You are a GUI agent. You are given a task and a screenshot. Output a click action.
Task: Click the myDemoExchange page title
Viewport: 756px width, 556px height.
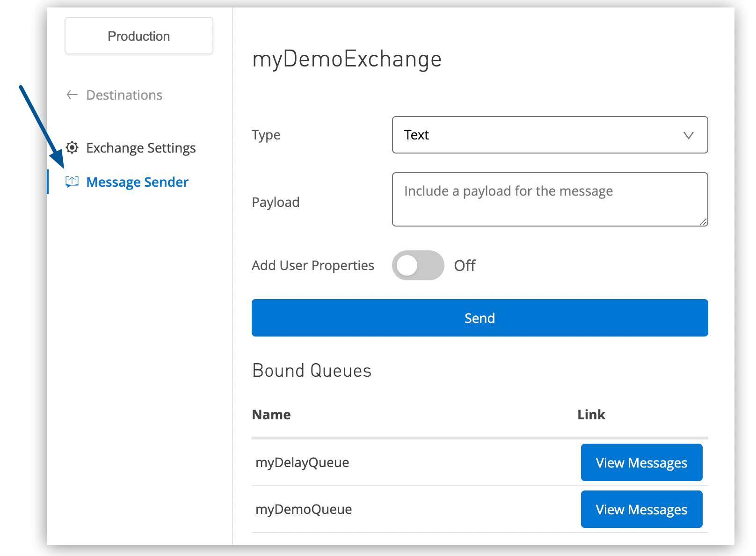click(346, 59)
